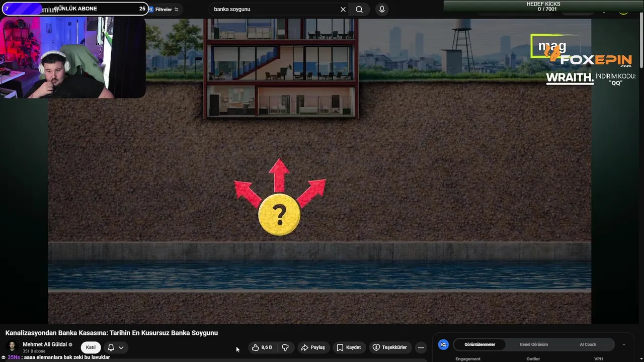Click the Katıl join button

pos(91,347)
